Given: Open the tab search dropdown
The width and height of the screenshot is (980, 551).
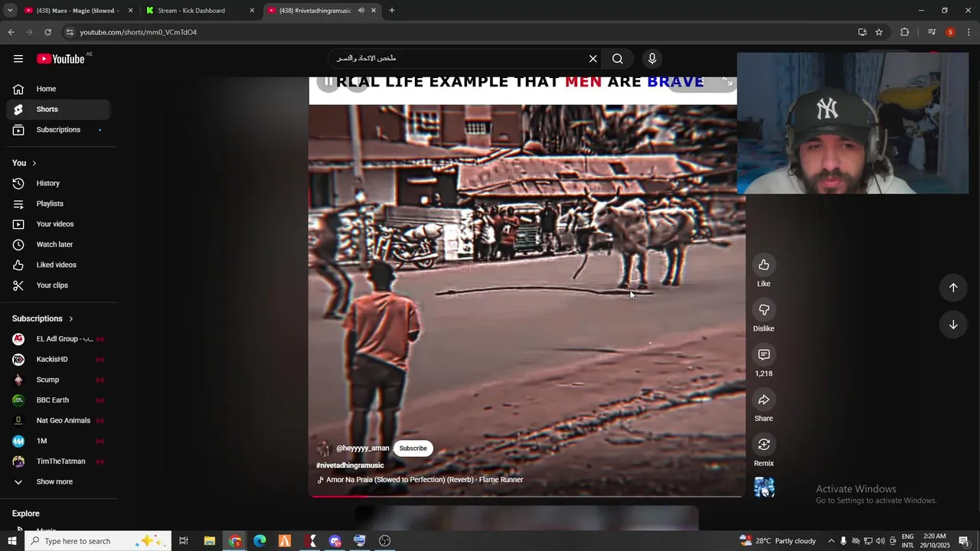Looking at the screenshot, I should click(10, 11).
